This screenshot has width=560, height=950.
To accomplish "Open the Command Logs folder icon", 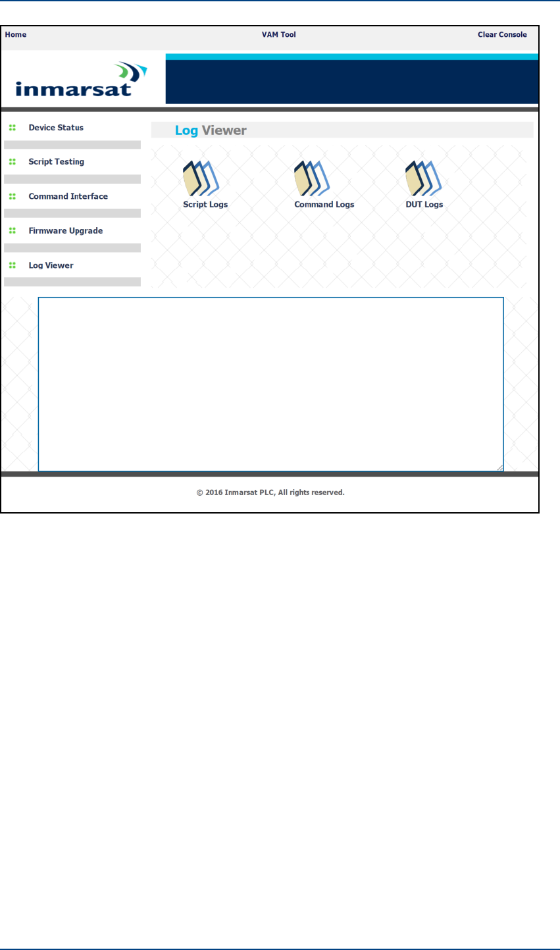I will tap(311, 178).
